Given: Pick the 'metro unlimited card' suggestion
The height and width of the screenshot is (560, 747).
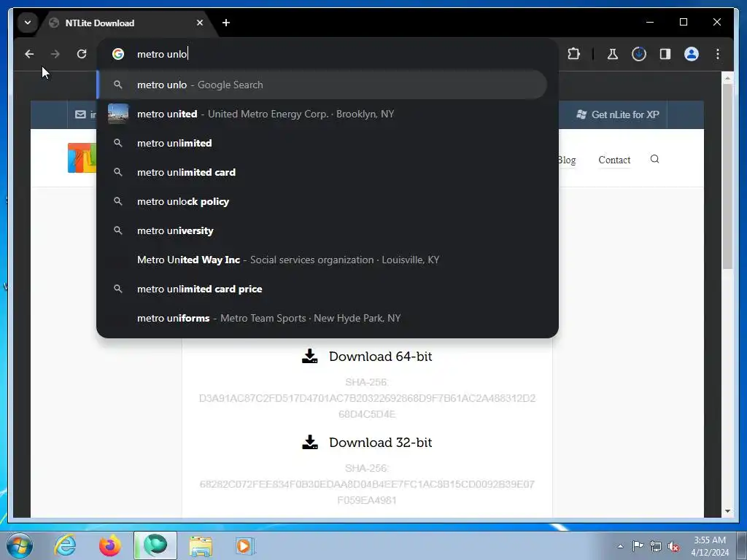Looking at the screenshot, I should [x=322, y=172].
